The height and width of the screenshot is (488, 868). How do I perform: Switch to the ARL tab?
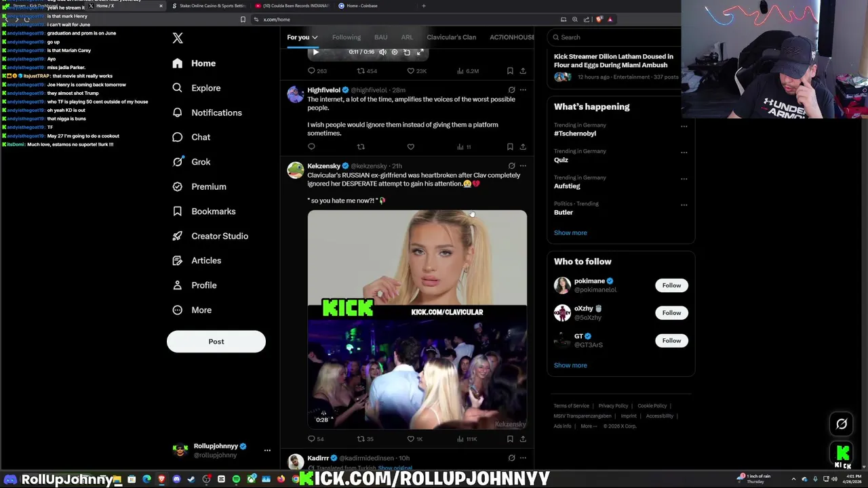click(407, 37)
